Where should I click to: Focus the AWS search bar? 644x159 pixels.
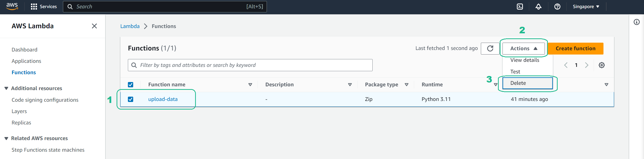[165, 7]
